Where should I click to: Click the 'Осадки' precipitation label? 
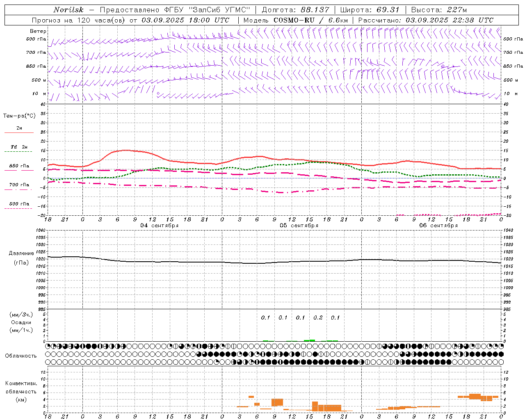21,322
